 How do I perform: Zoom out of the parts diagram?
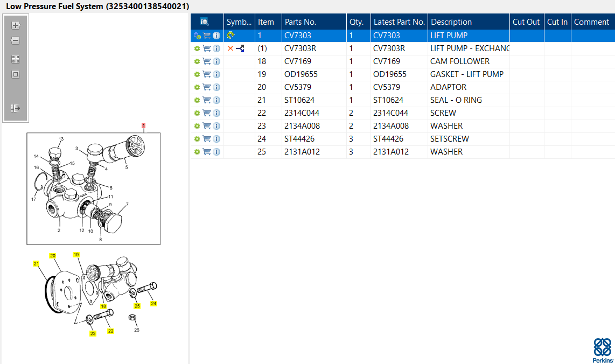click(16, 40)
